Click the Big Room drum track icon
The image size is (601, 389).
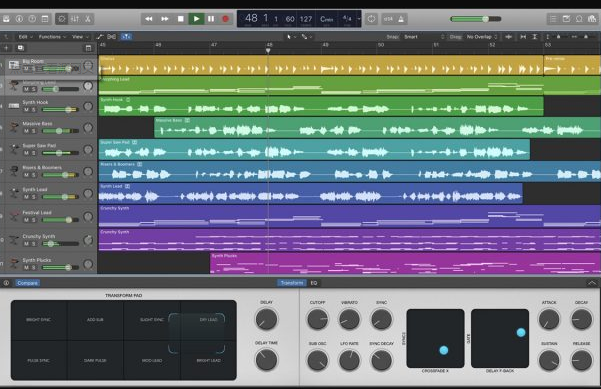[x=14, y=65]
